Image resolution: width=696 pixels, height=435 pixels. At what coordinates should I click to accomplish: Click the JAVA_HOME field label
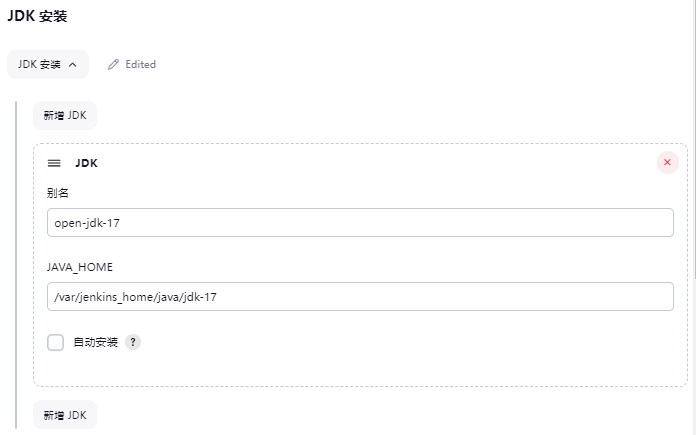point(80,267)
